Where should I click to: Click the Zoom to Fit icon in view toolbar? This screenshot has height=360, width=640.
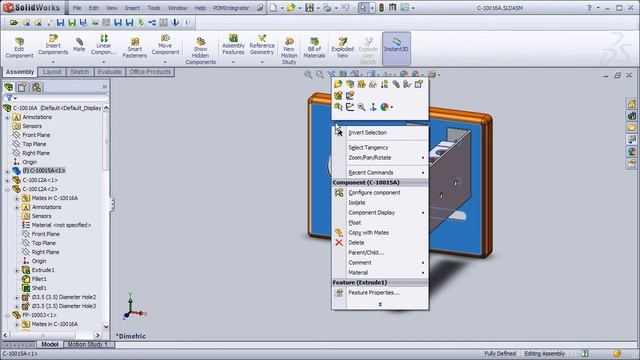[x=308, y=74]
